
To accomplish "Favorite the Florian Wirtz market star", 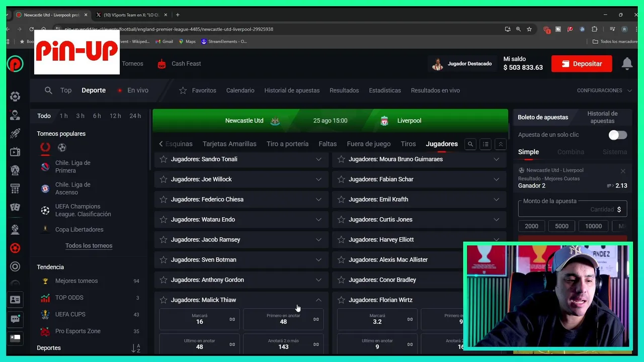I will click(x=341, y=300).
